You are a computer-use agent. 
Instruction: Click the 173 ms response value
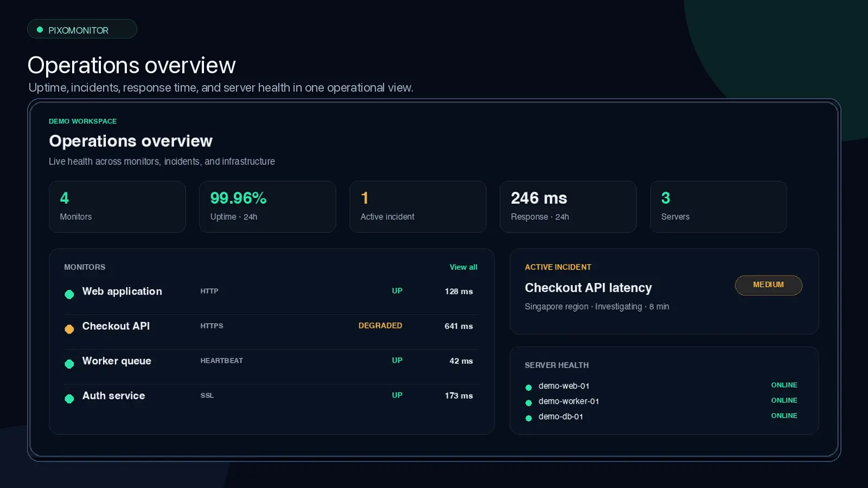[x=458, y=396]
